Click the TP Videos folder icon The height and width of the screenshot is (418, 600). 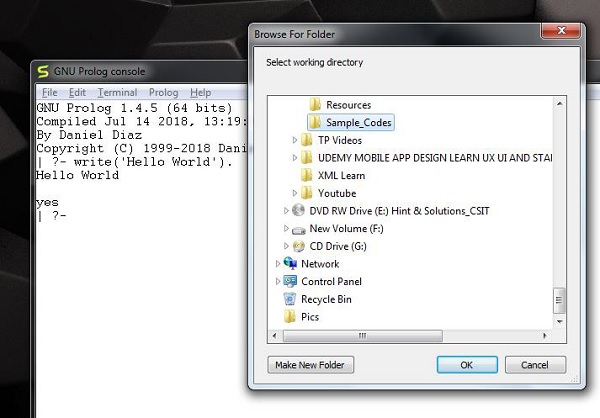point(307,140)
